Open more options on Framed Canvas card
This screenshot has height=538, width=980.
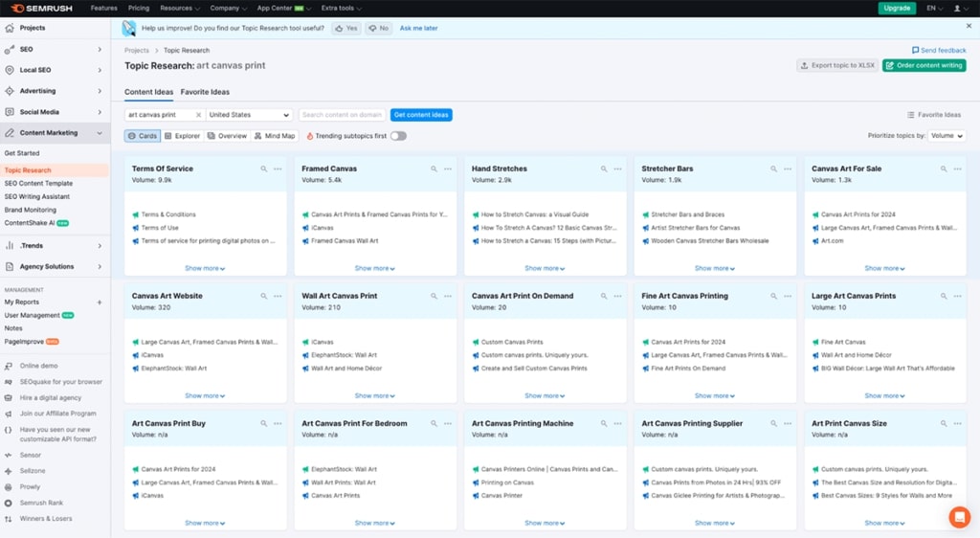[448, 168]
